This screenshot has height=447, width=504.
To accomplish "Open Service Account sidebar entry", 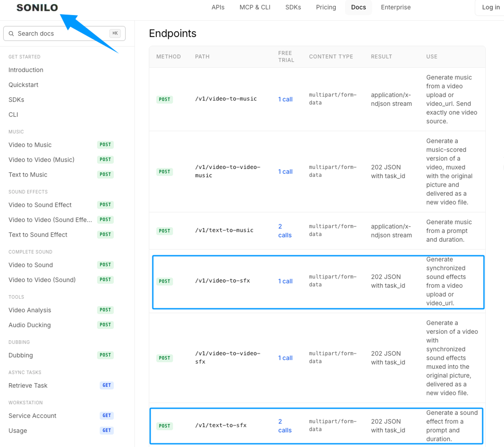I will pos(32,416).
